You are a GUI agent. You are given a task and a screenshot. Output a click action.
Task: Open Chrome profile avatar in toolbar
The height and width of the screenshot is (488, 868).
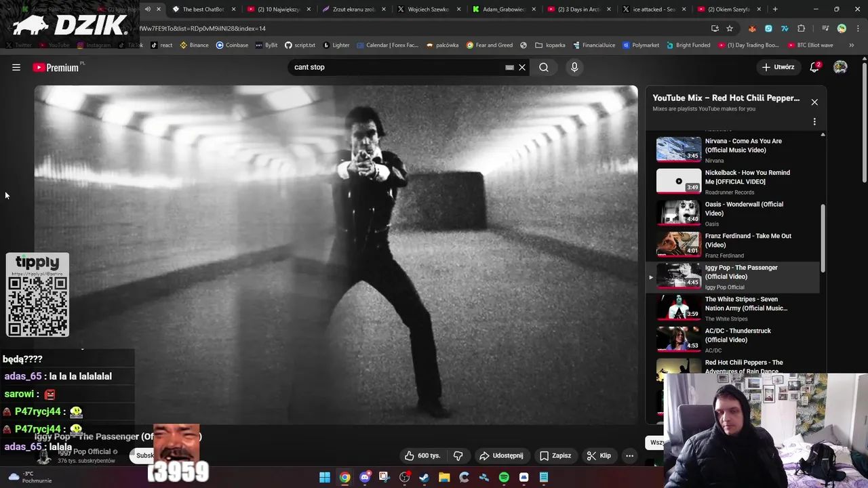[842, 28]
